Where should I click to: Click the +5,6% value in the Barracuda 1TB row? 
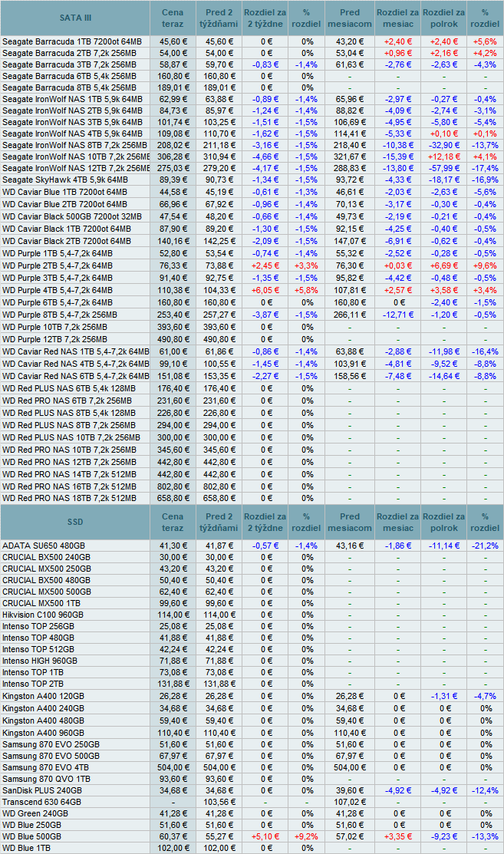click(x=484, y=41)
